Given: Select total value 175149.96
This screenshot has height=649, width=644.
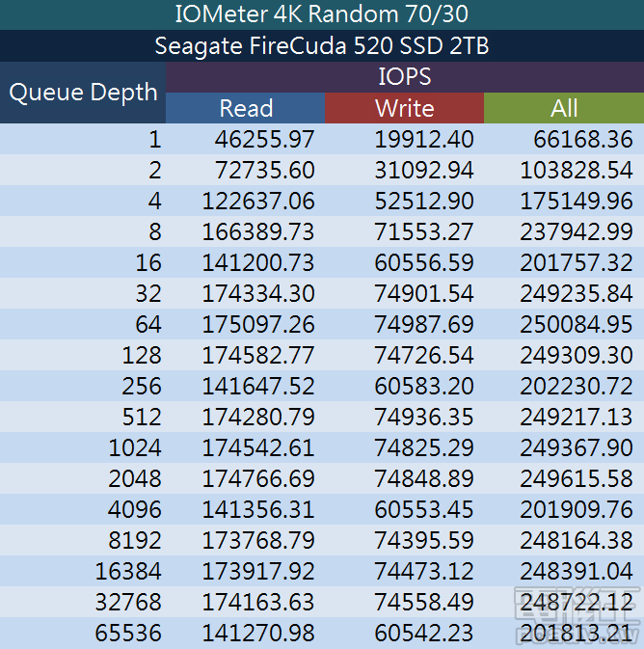Looking at the screenshot, I should (577, 201).
